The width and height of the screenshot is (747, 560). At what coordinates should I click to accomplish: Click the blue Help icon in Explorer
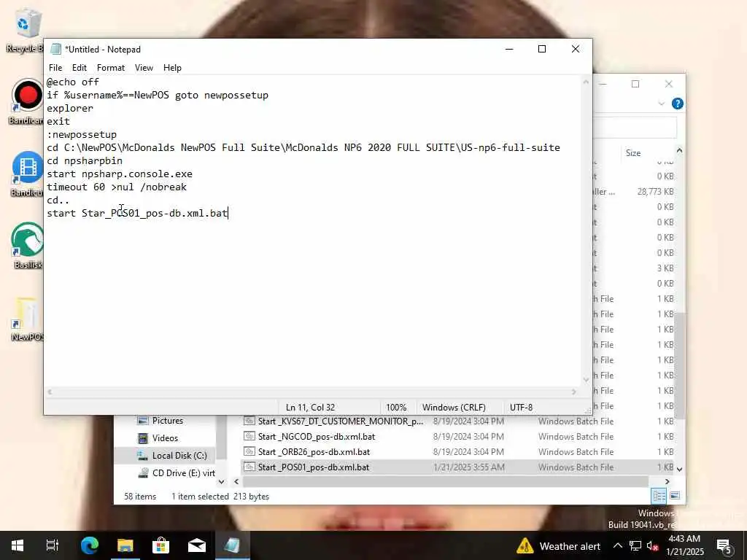point(677,104)
